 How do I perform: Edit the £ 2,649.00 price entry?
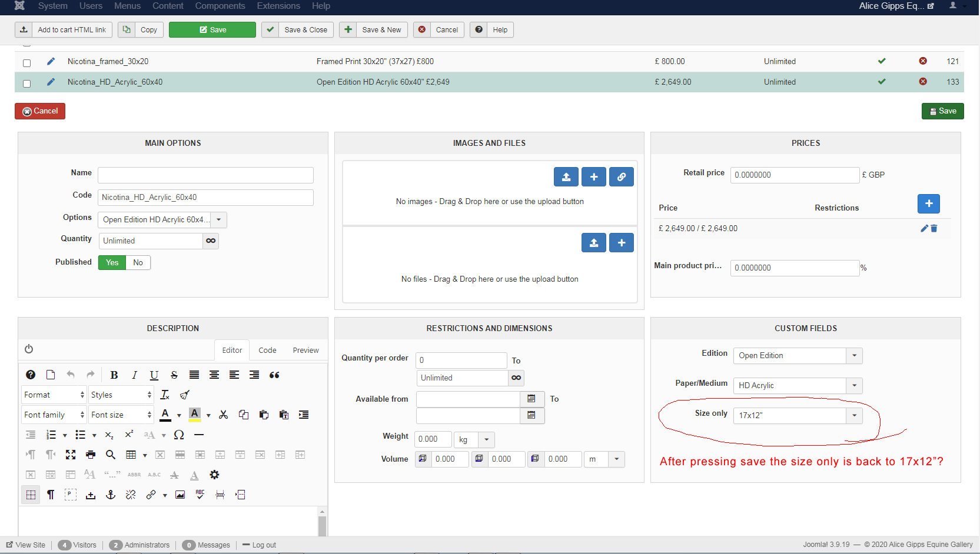(x=924, y=228)
